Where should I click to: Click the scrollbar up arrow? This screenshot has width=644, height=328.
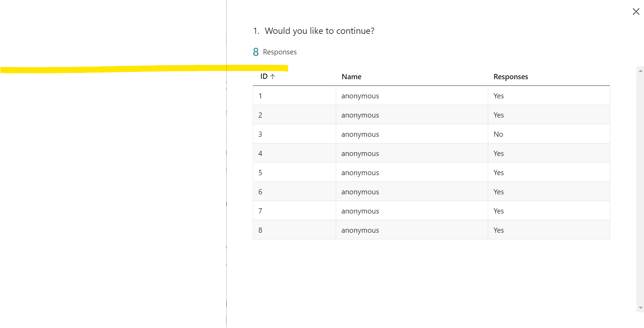[x=641, y=71]
